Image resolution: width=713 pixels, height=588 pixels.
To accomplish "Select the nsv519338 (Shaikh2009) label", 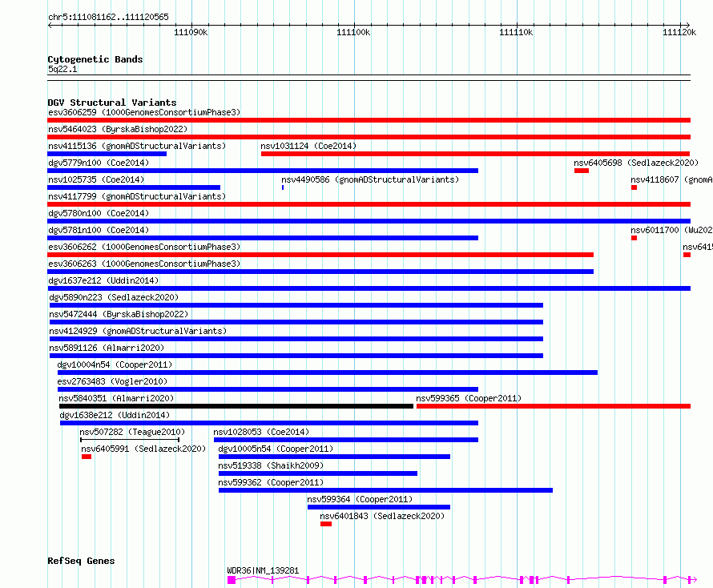I will 271,465.
